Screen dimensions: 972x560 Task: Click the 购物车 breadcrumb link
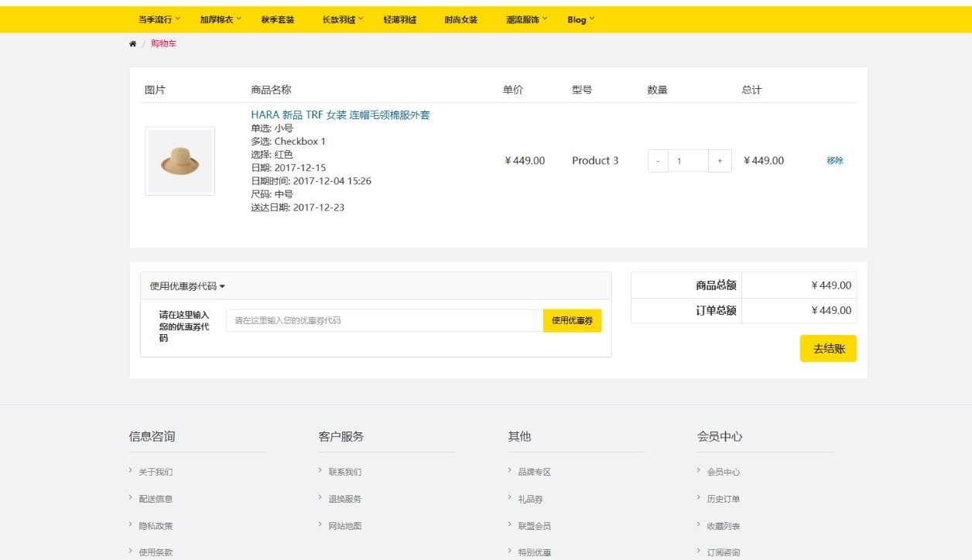tap(163, 44)
